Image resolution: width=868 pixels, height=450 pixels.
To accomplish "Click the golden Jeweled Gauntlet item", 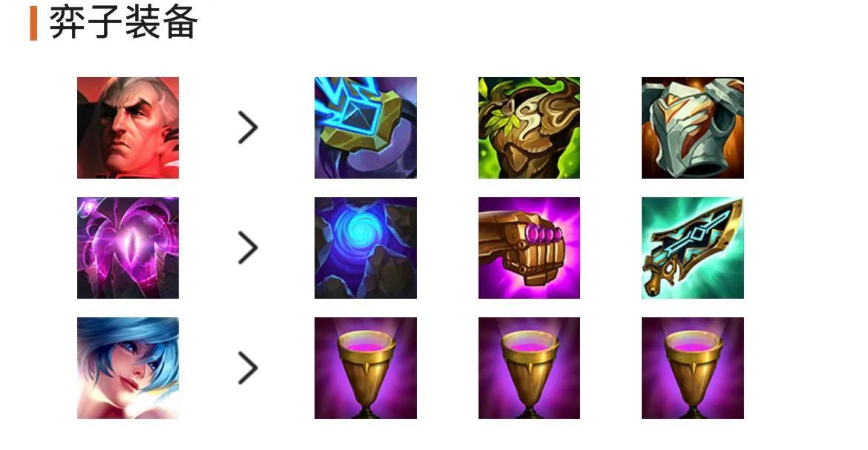I will tap(529, 248).
